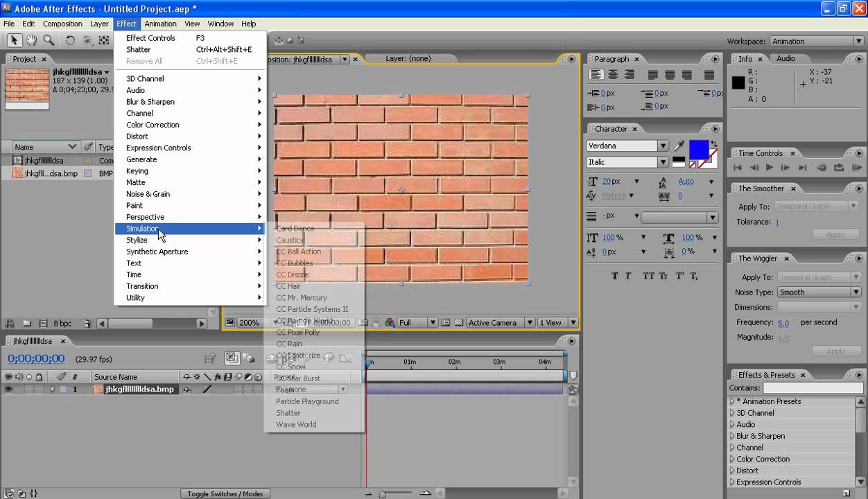Screen dimensions: 868x499
Task: Open the Animation menu
Action: coord(161,24)
